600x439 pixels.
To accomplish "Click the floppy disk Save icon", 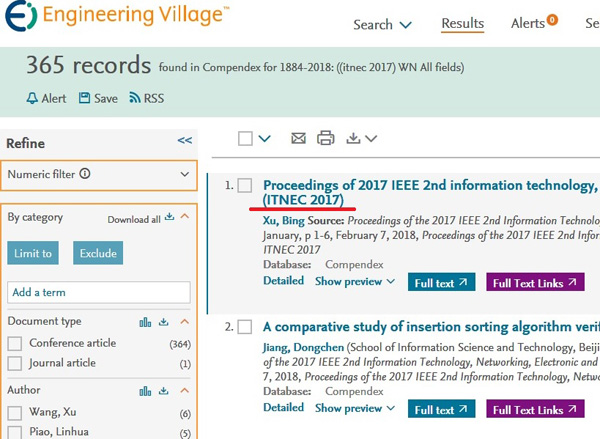I will 84,98.
